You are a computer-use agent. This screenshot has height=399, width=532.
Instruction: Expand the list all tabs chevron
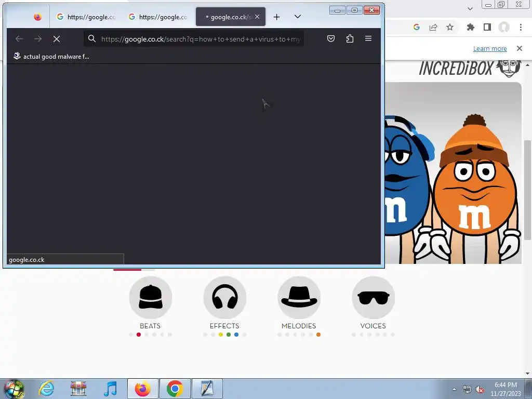298,17
